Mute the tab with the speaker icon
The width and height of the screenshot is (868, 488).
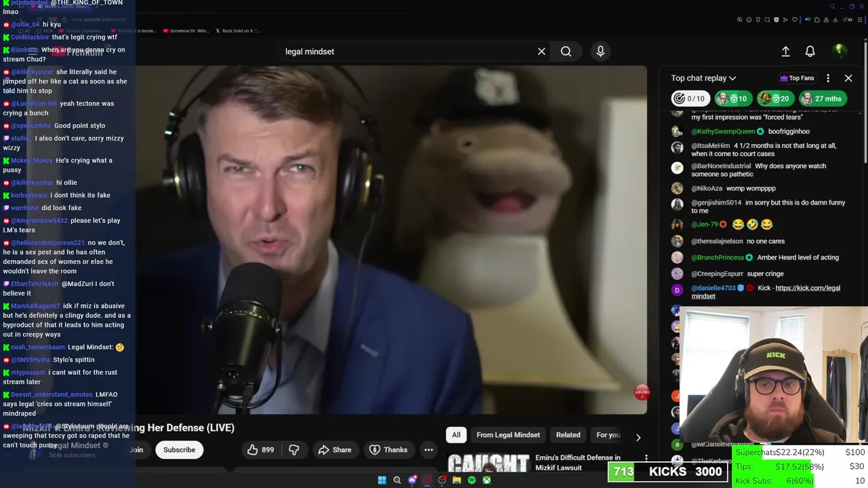pyautogui.click(x=808, y=20)
